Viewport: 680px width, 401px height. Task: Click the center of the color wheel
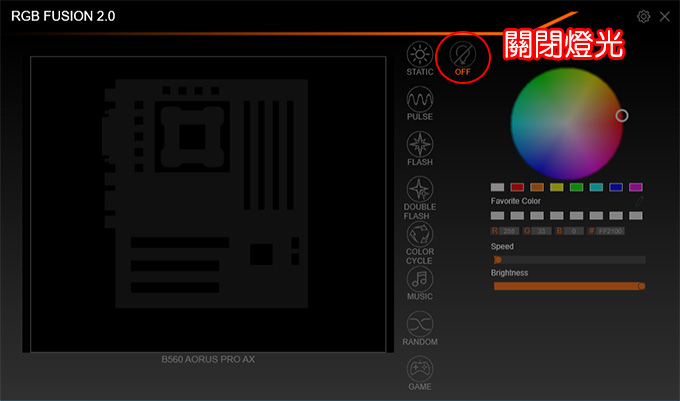[x=566, y=124]
